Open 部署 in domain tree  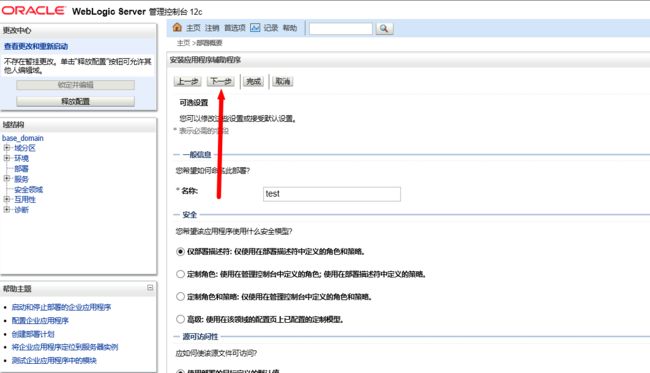click(x=22, y=169)
